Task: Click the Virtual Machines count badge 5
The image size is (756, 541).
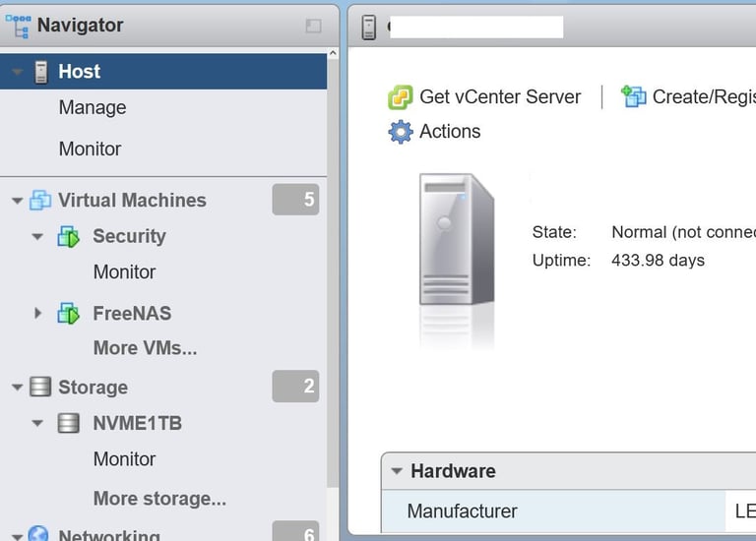Action: [295, 200]
